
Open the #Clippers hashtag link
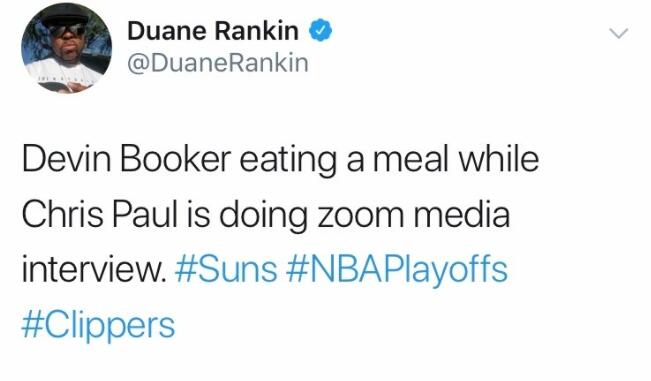98,326
